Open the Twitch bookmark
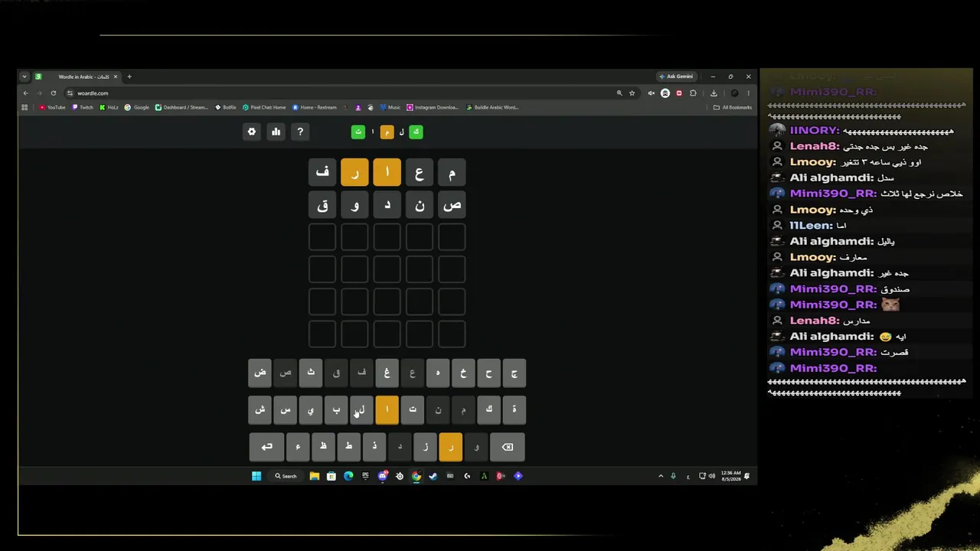 (x=82, y=107)
